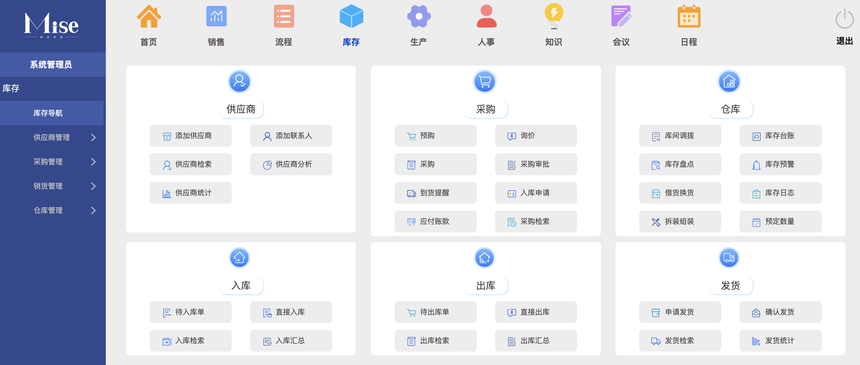Open 供应商分析
The width and height of the screenshot is (860, 365).
point(291,164)
